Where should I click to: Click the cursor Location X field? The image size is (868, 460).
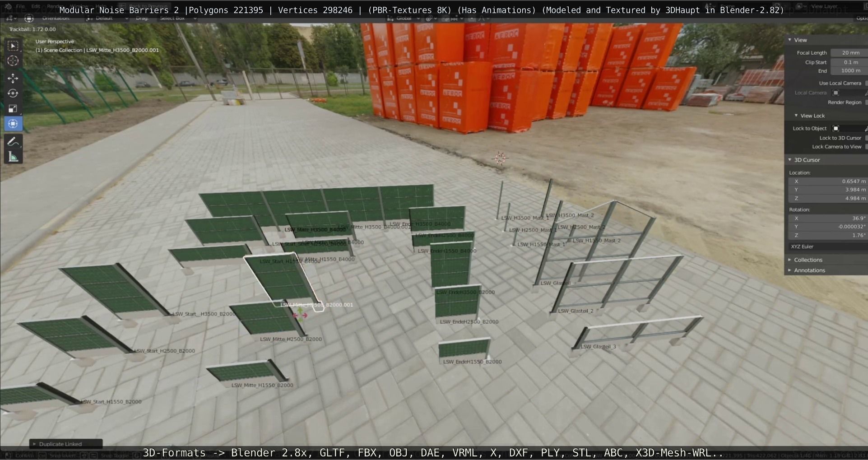(828, 181)
